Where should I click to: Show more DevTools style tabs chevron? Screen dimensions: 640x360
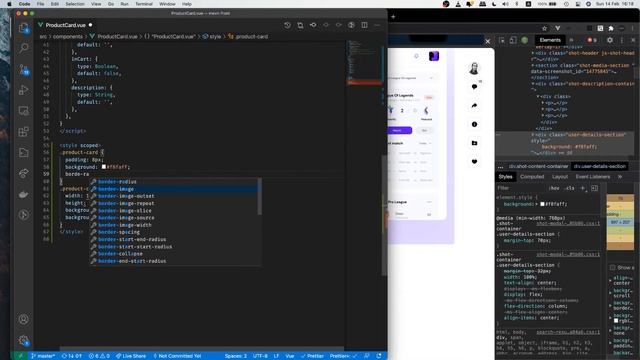click(620, 177)
